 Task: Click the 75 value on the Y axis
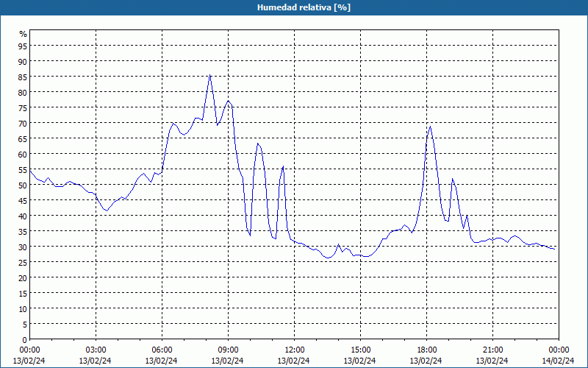[x=23, y=107]
